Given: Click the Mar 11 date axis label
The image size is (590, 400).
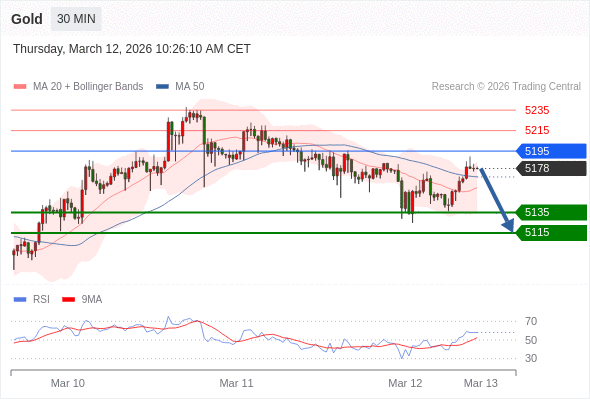Looking at the screenshot, I should [236, 383].
